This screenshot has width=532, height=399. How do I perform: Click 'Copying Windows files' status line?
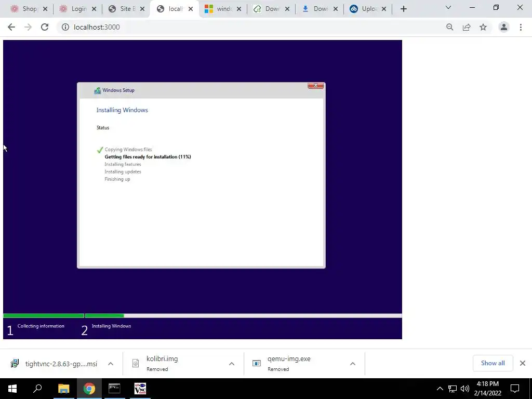click(128, 149)
